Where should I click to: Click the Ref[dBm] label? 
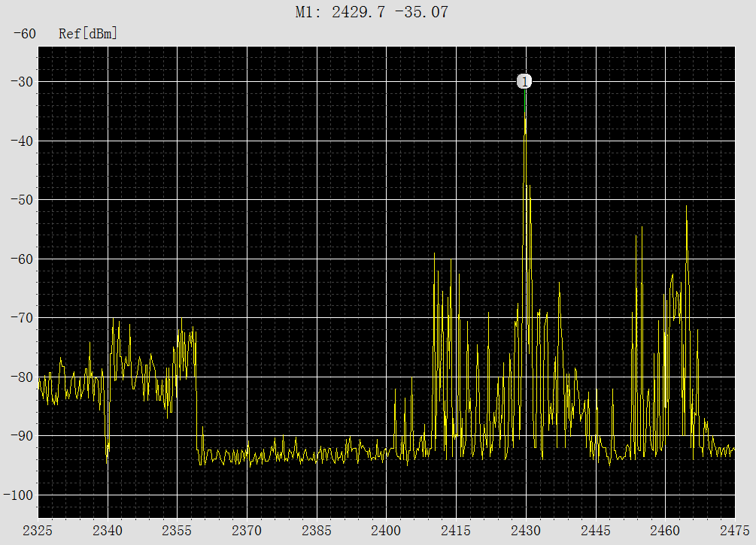point(88,34)
